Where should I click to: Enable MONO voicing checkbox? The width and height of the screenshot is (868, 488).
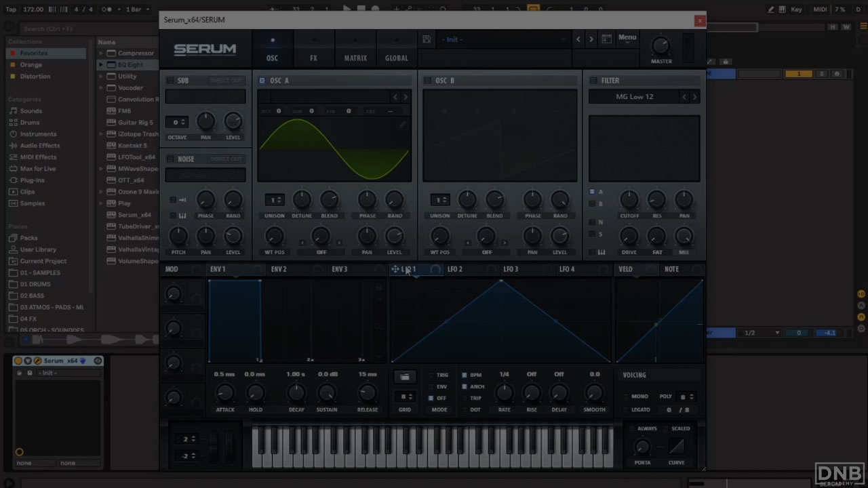click(x=625, y=396)
